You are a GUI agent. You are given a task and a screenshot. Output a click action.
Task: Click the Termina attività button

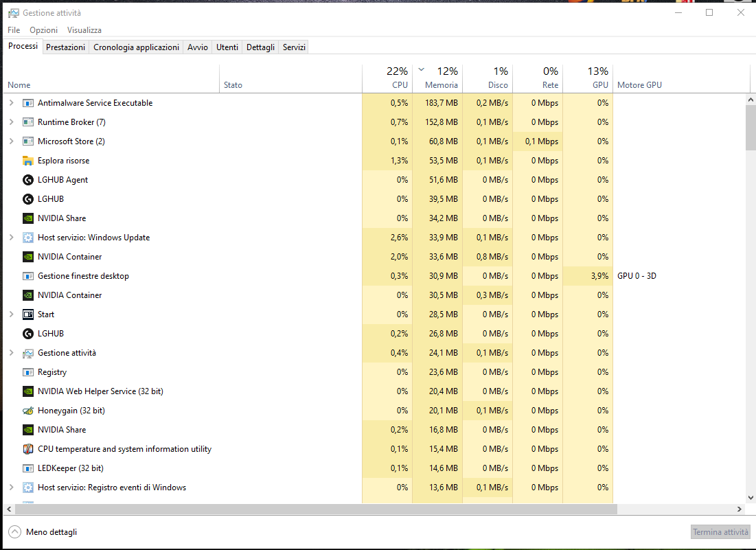(720, 532)
